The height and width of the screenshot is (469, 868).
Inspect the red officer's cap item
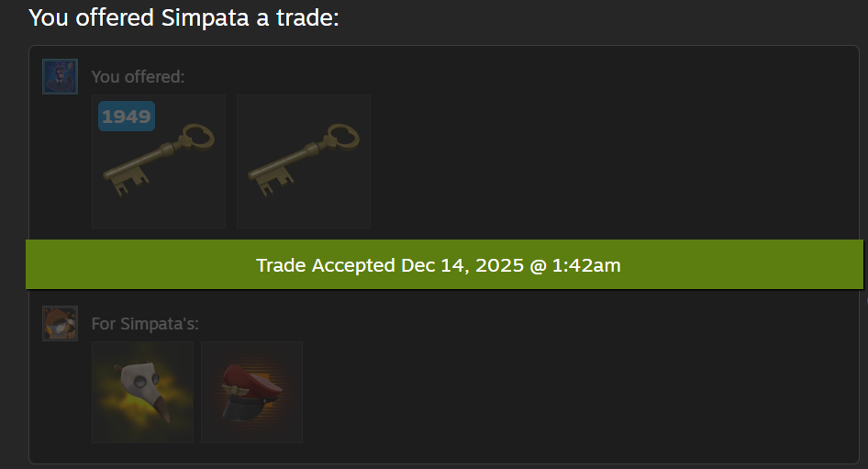[x=252, y=392]
